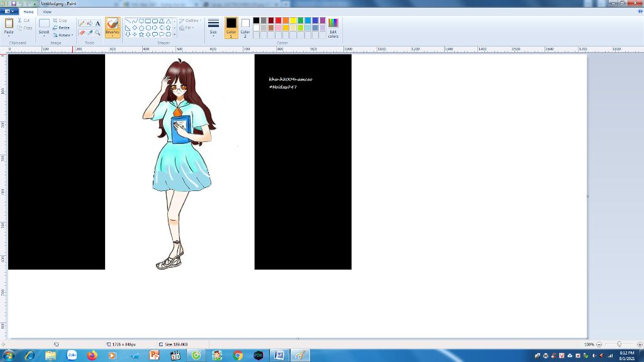Expand the Shapes gallery more arrow
The width and height of the screenshot is (644, 362).
pyautogui.click(x=175, y=35)
